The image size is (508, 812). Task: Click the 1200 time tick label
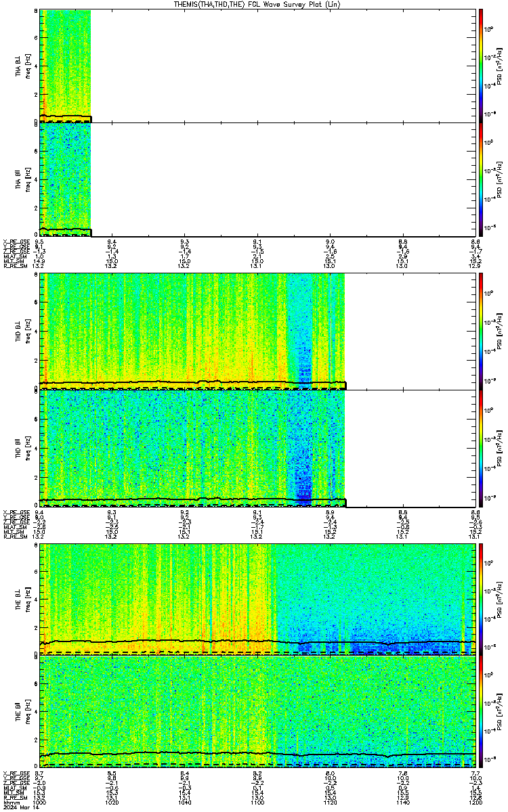click(x=475, y=802)
